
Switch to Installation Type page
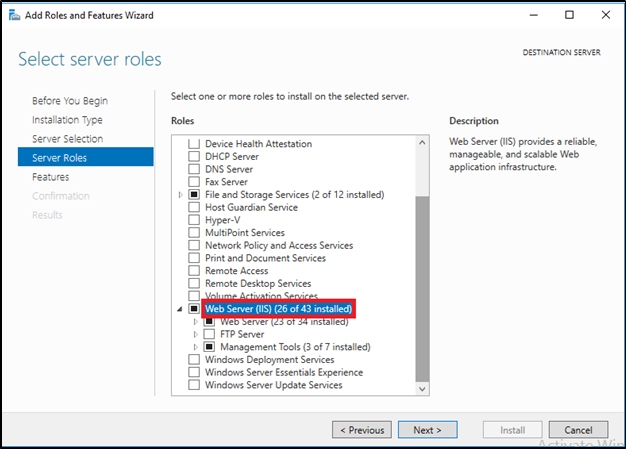68,120
